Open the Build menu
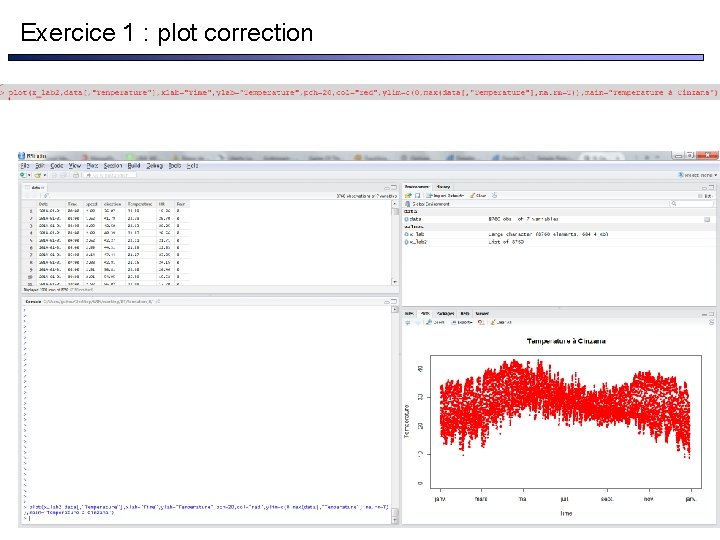This screenshot has width=720, height=540. 134,166
